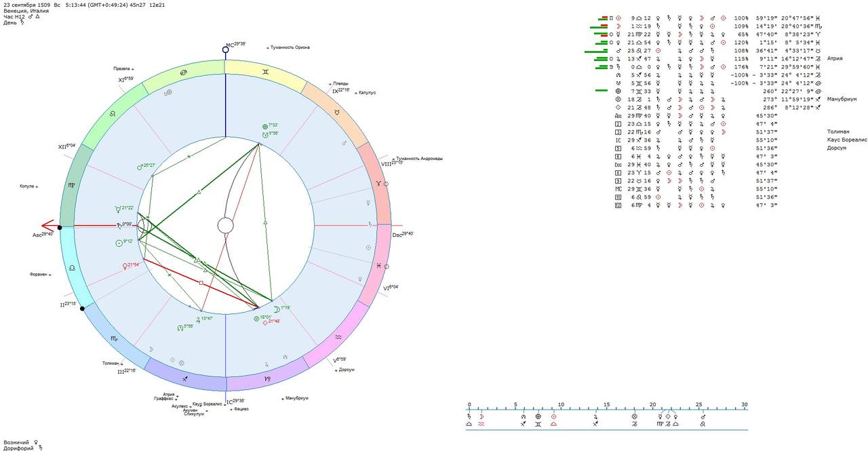Screen dimensions: 868x451
Task: Click the Mars marker near 25 on the ruler
Action: tap(703, 416)
